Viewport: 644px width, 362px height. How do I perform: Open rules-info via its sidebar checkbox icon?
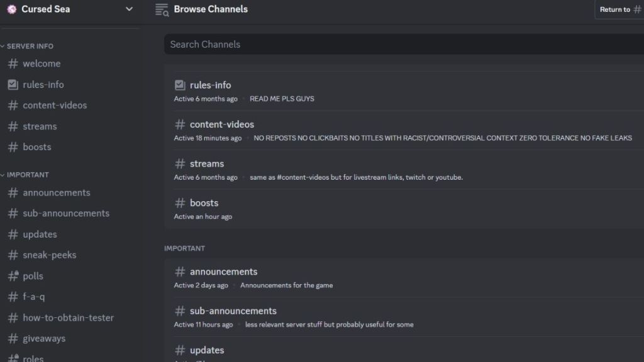point(13,85)
